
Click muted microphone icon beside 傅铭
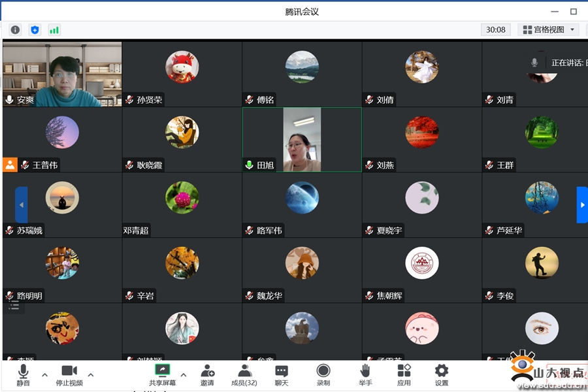point(250,99)
